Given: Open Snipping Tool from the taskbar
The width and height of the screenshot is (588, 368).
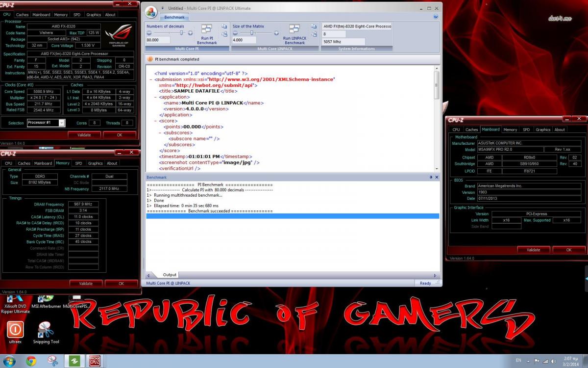Looking at the screenshot, I should (x=53, y=362).
